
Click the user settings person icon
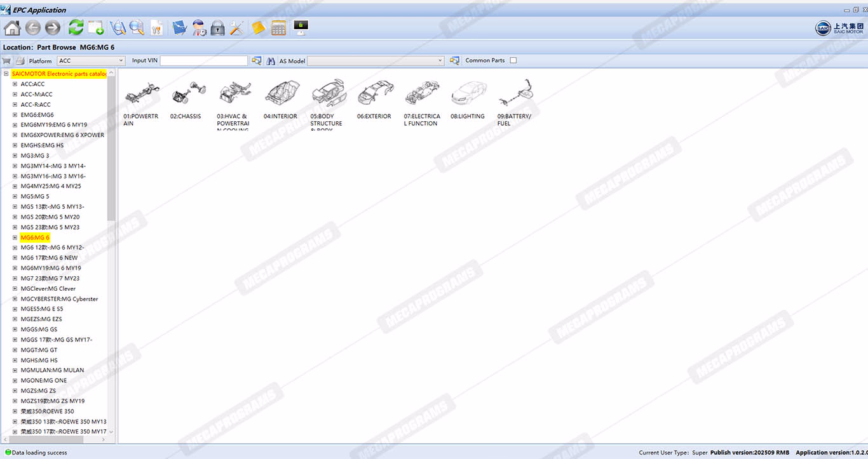[199, 27]
